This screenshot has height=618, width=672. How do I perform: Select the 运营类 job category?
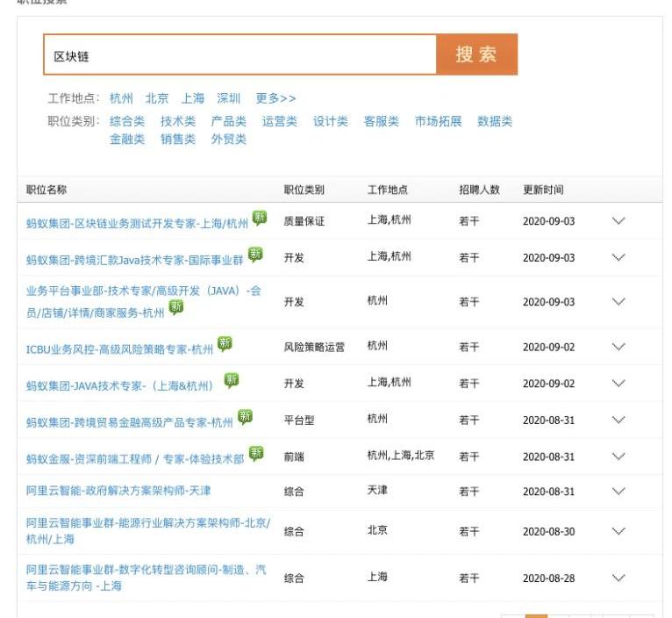pyautogui.click(x=280, y=121)
